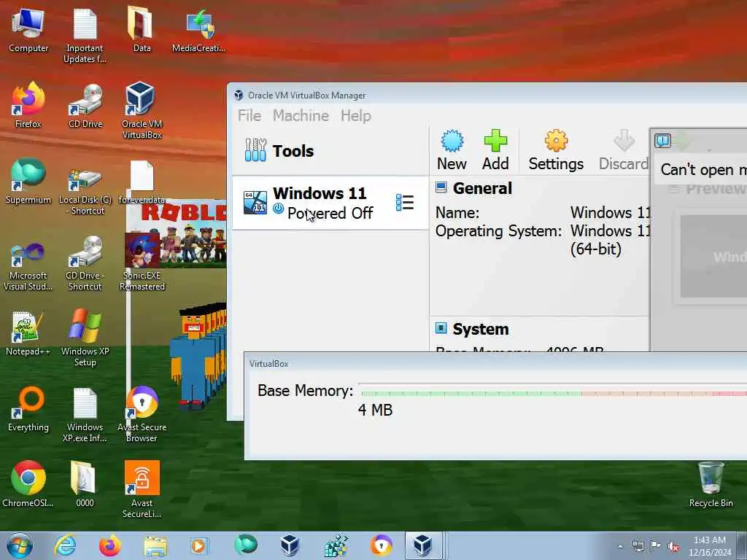Screen dimensions: 747x560
Task: Open Internet Explorer from taskbar
Action: point(65,545)
